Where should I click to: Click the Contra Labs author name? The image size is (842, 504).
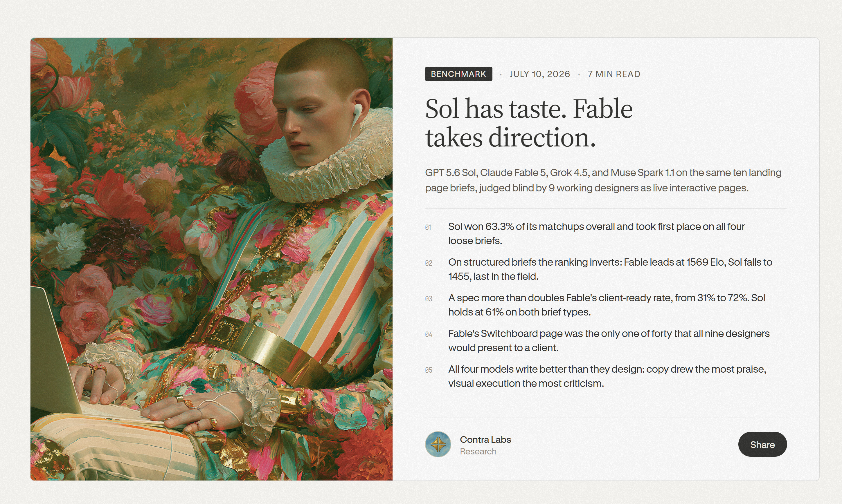click(x=485, y=439)
